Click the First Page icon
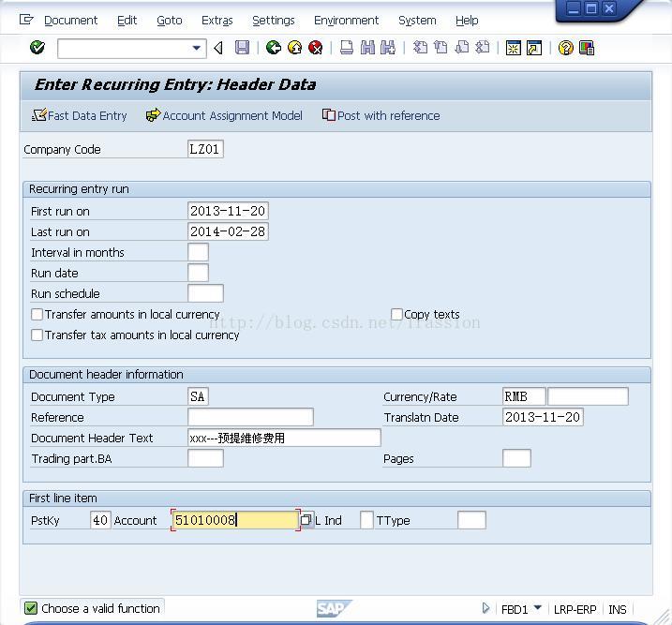672x625 pixels. (420, 48)
